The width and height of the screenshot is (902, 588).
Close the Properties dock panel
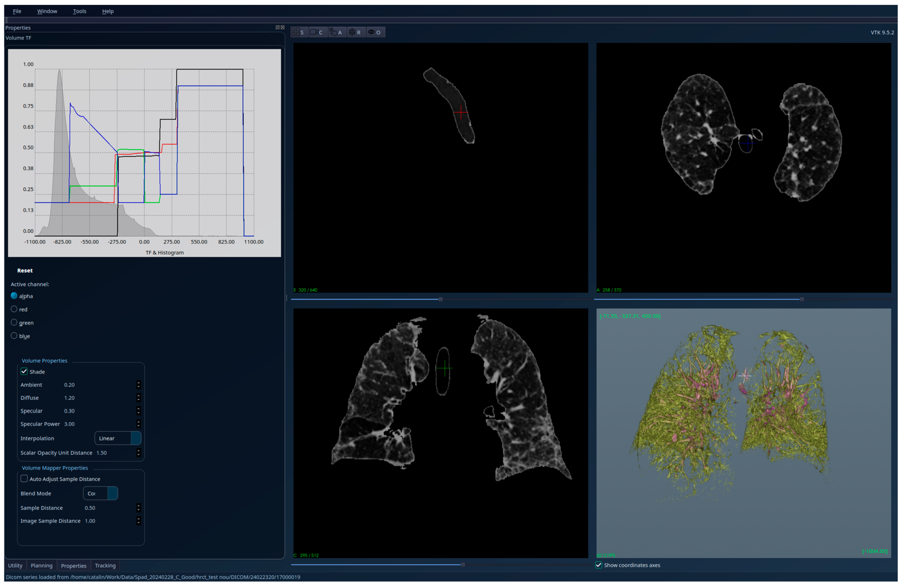pyautogui.click(x=282, y=27)
